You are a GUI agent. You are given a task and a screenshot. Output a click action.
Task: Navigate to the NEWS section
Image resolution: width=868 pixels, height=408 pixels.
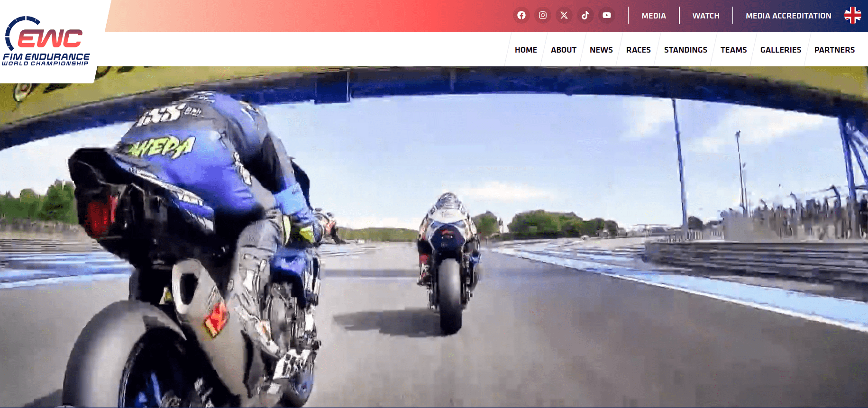tap(601, 50)
